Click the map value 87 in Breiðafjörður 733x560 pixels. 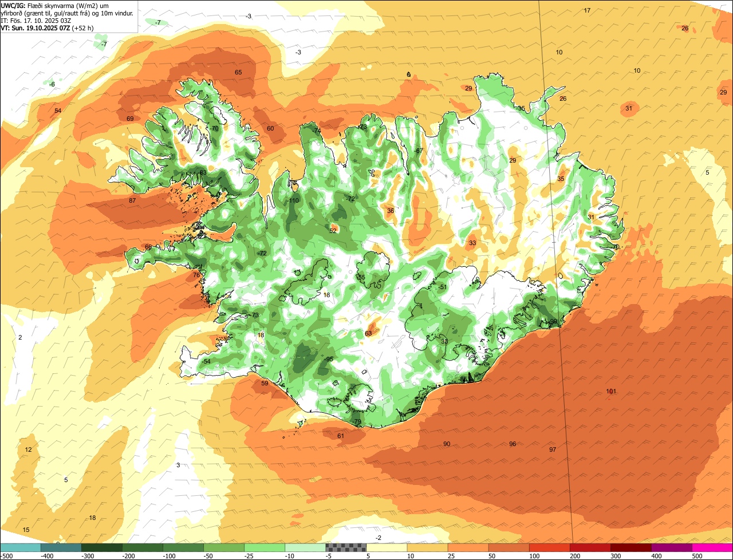pyautogui.click(x=132, y=200)
